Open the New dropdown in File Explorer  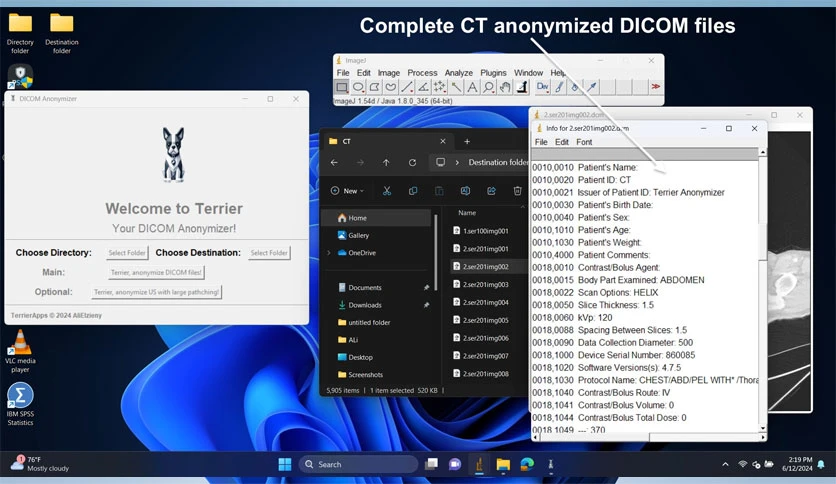(348, 191)
